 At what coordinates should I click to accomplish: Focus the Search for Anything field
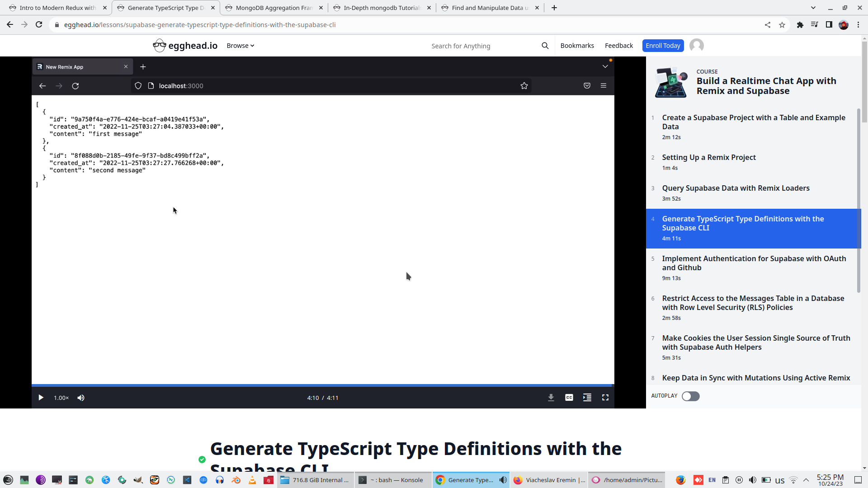tap(479, 46)
